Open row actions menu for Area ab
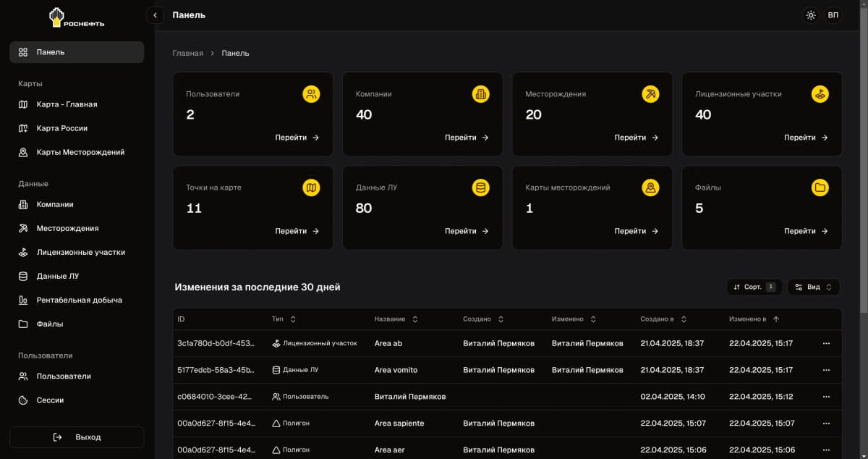Screen dimensions: 868x459 pos(826,344)
